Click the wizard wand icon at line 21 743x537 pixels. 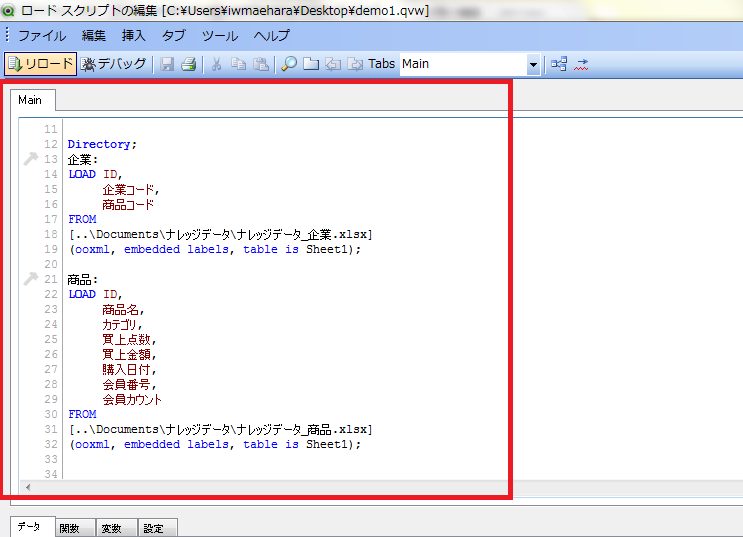[31, 279]
